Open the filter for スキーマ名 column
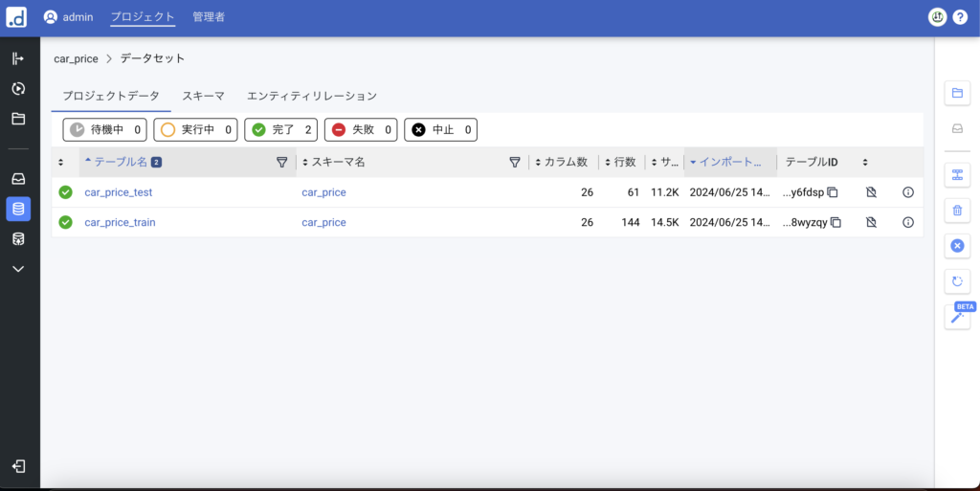 515,163
